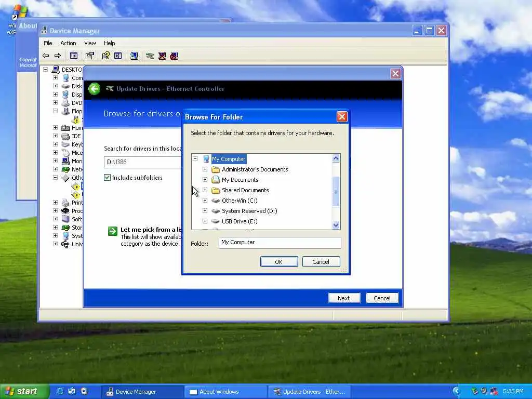Image resolution: width=532 pixels, height=399 pixels.
Task: Click the Update Driver toolbar icon
Action: click(x=150, y=56)
